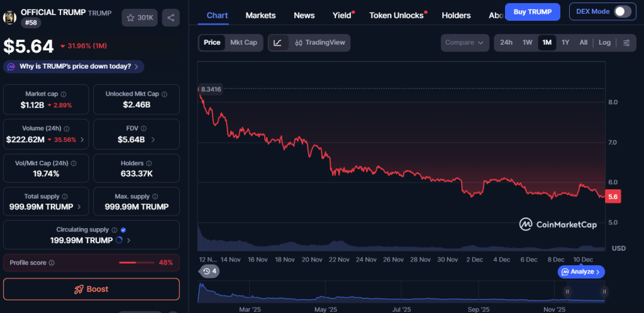644x313 pixels.
Task: Click the info icon next to Holders
Action: [x=148, y=163]
